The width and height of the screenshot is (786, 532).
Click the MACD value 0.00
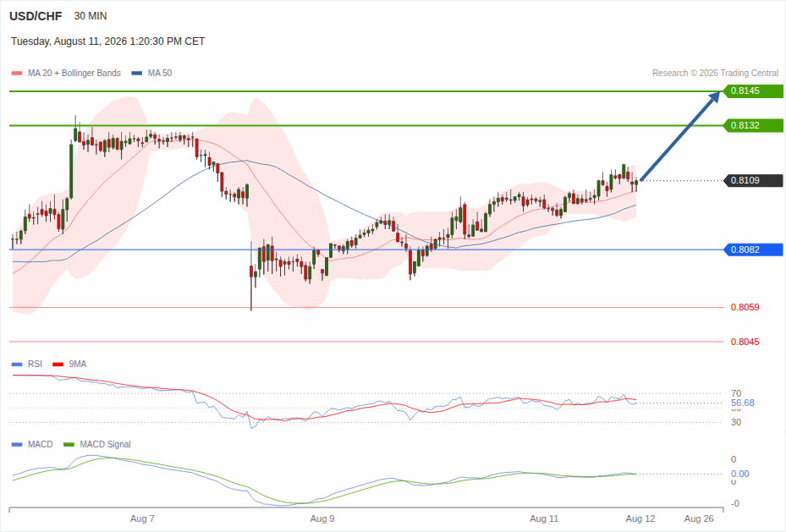(739, 474)
